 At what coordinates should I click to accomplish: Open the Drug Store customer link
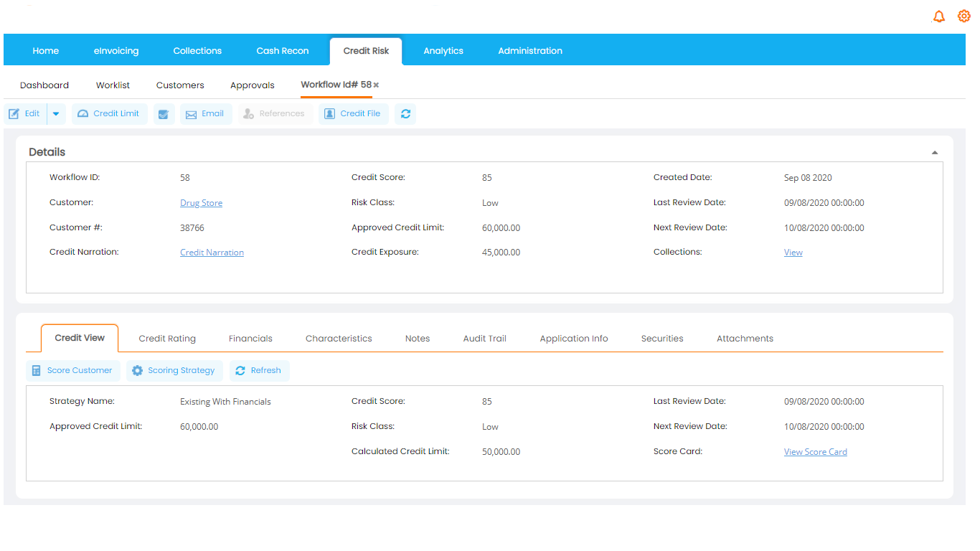201,203
